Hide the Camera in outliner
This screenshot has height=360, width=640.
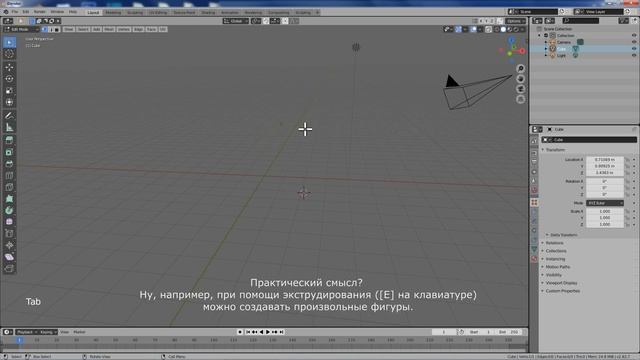click(x=634, y=42)
